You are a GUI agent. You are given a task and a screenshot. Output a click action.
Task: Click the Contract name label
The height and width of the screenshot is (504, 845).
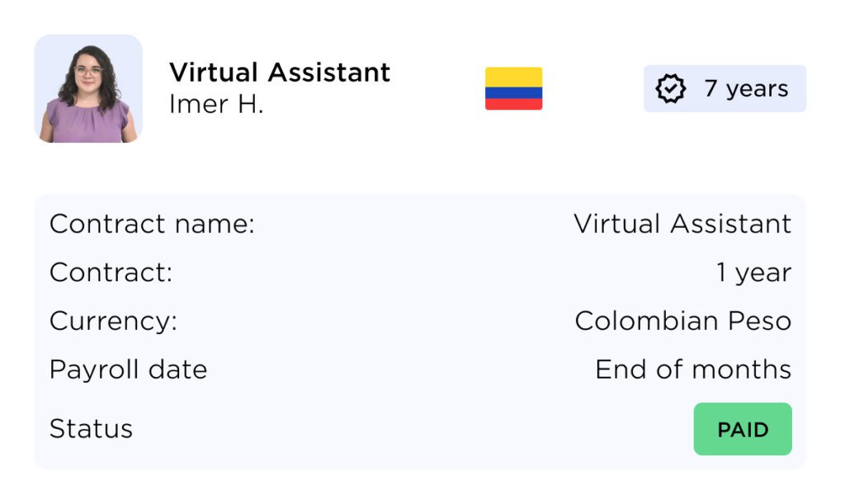(x=152, y=224)
